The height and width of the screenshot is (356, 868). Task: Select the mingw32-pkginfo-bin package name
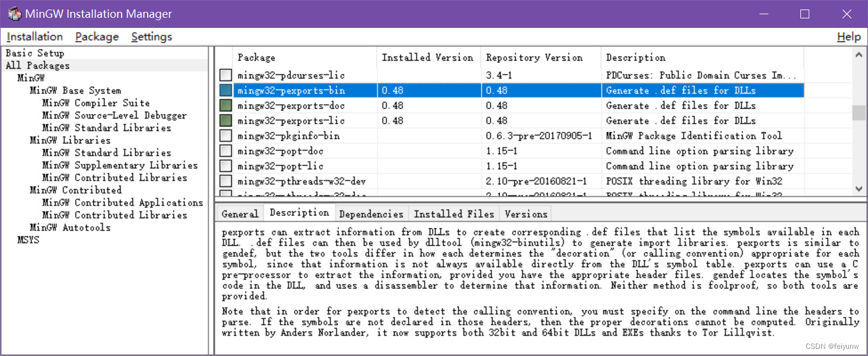(288, 136)
